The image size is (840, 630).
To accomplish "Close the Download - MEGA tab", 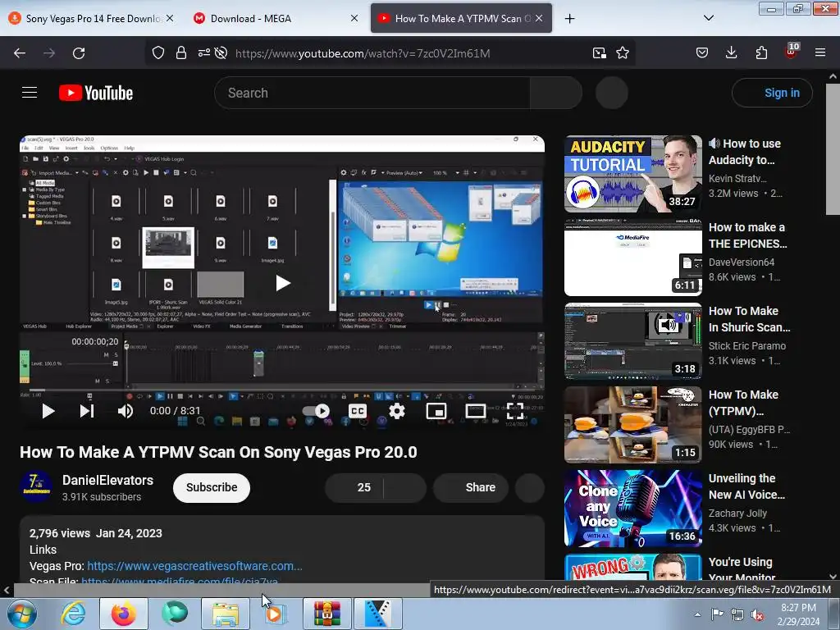I will pyautogui.click(x=354, y=18).
